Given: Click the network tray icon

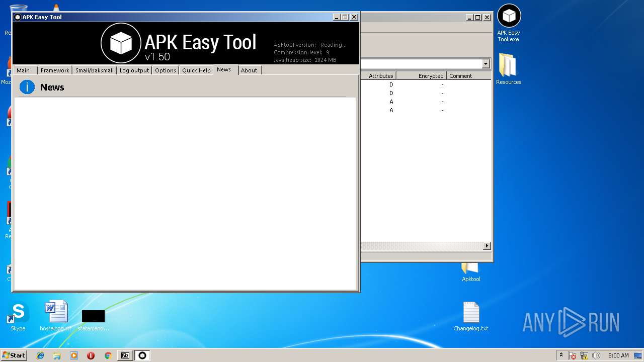Looking at the screenshot, I should [x=584, y=356].
